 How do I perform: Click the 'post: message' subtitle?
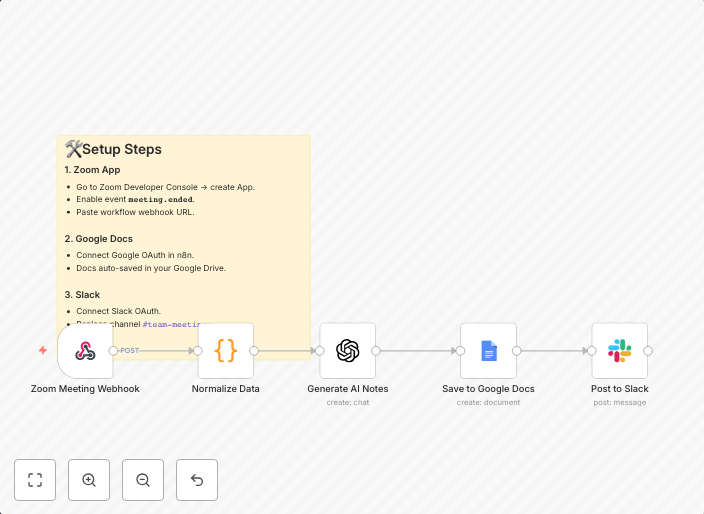point(620,402)
